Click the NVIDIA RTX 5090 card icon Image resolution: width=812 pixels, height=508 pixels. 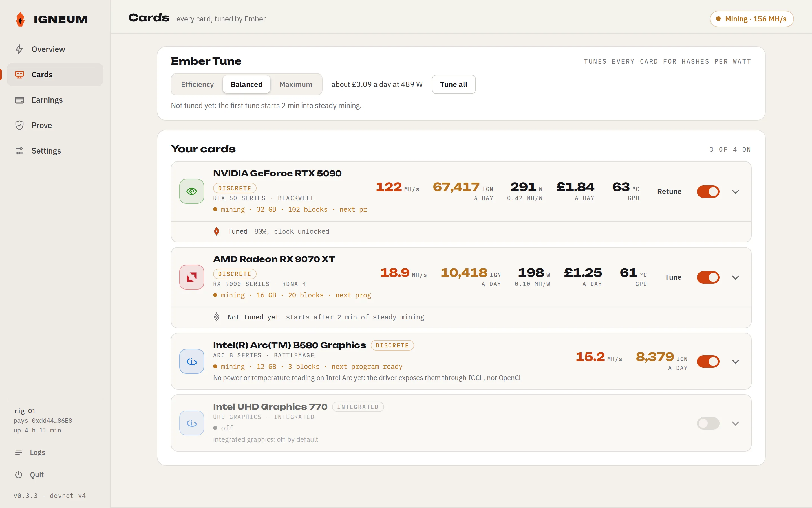coord(192,191)
